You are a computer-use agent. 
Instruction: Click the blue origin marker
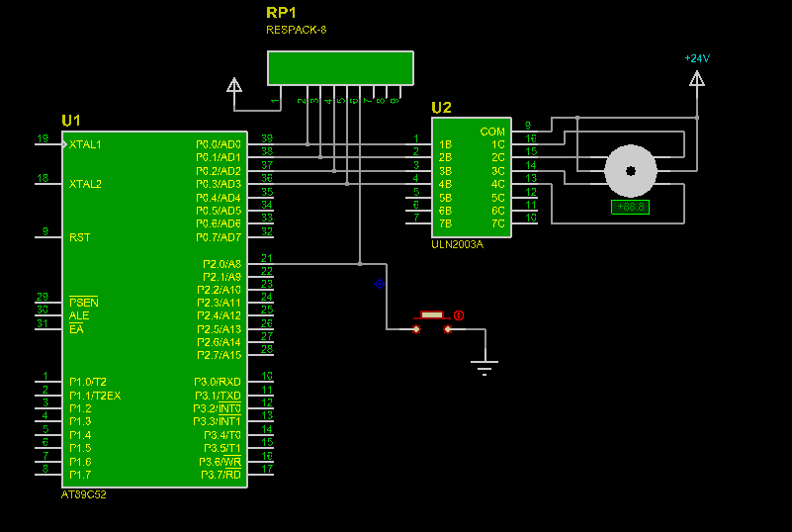tap(380, 284)
